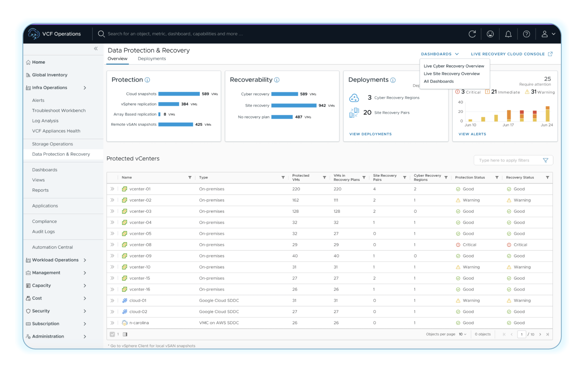Toggle the selected-count checkbox in table footer
The image size is (588, 370).
point(112,335)
